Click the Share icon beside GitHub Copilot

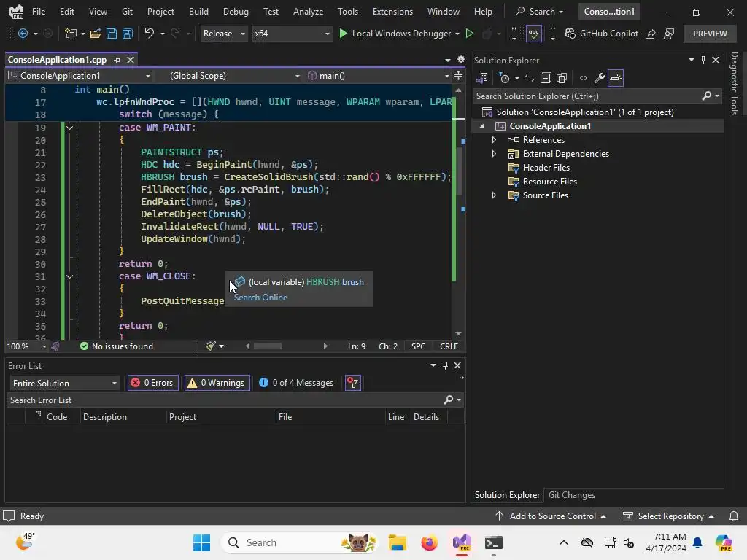[650, 34]
